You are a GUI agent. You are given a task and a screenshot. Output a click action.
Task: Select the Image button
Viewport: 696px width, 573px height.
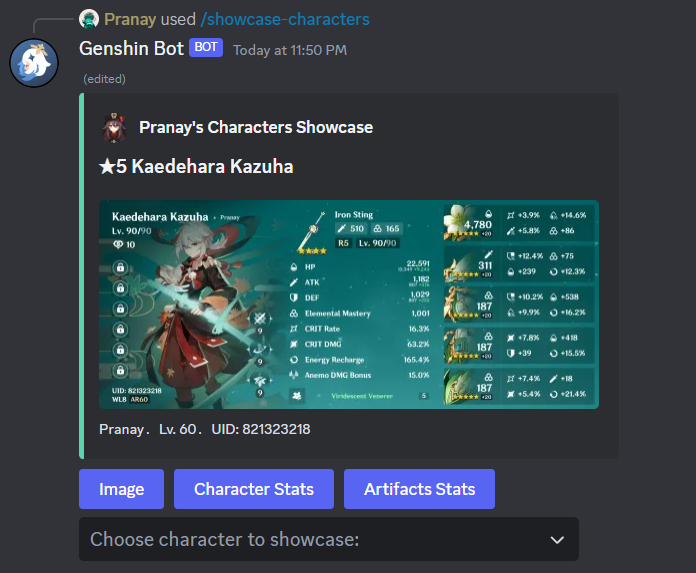(122, 489)
